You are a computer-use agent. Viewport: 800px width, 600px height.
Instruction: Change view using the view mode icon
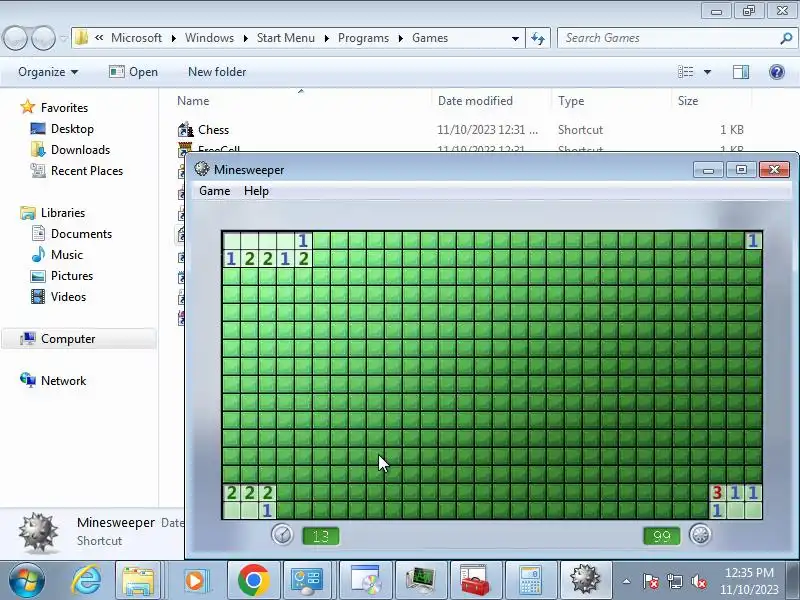685,72
